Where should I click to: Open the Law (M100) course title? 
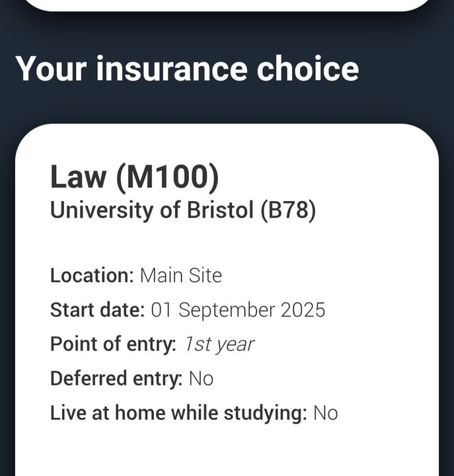tap(134, 177)
